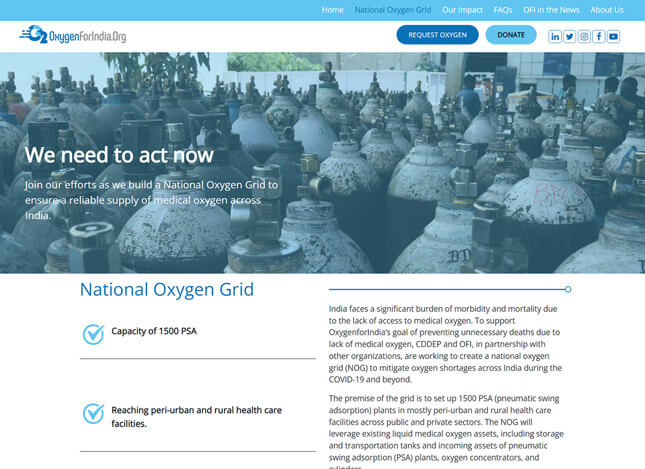Click the circle marker ending the divider line
This screenshot has width=645, height=469.
click(568, 289)
